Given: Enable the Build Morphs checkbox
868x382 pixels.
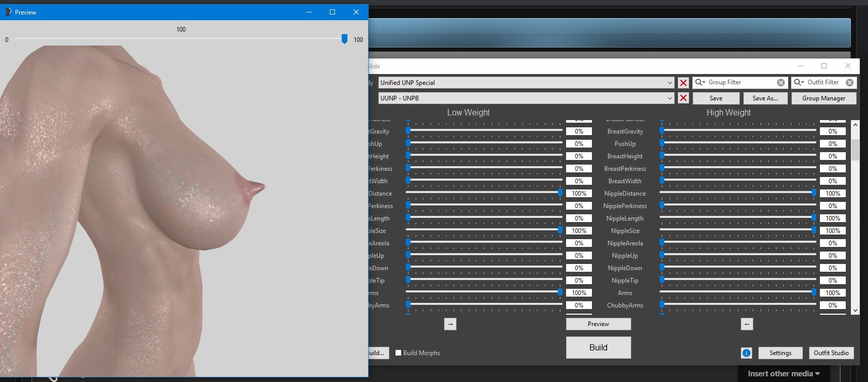Looking at the screenshot, I should pos(399,353).
